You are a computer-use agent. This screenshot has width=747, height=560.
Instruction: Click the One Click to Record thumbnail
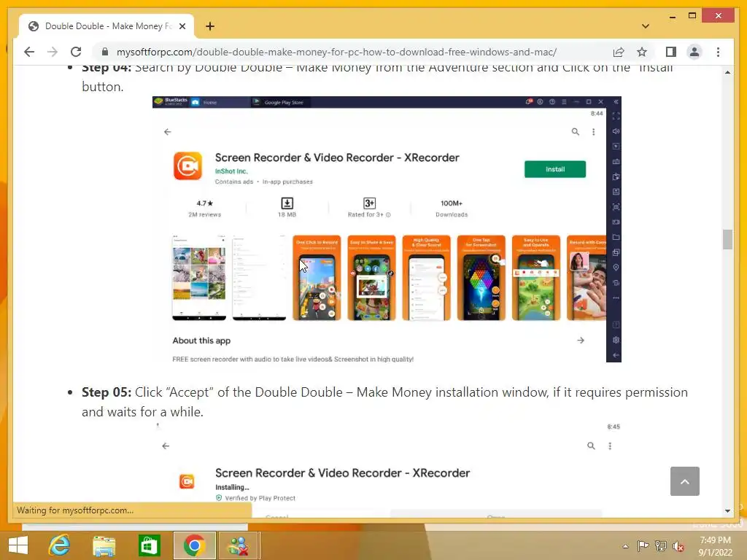pyautogui.click(x=317, y=278)
